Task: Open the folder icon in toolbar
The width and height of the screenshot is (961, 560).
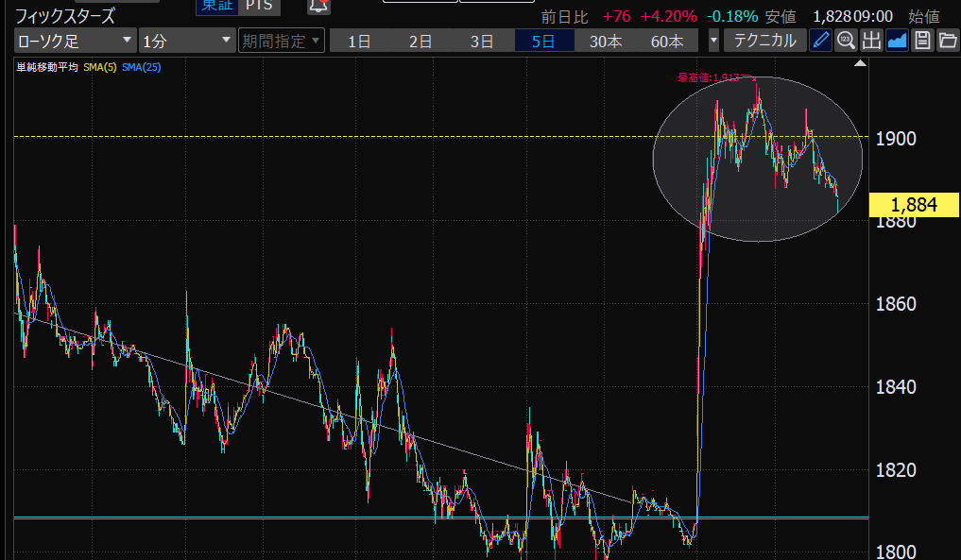Action: point(947,41)
